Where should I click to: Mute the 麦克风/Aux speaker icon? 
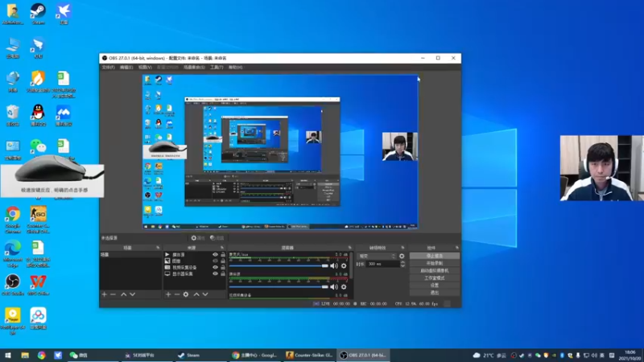[x=334, y=265]
